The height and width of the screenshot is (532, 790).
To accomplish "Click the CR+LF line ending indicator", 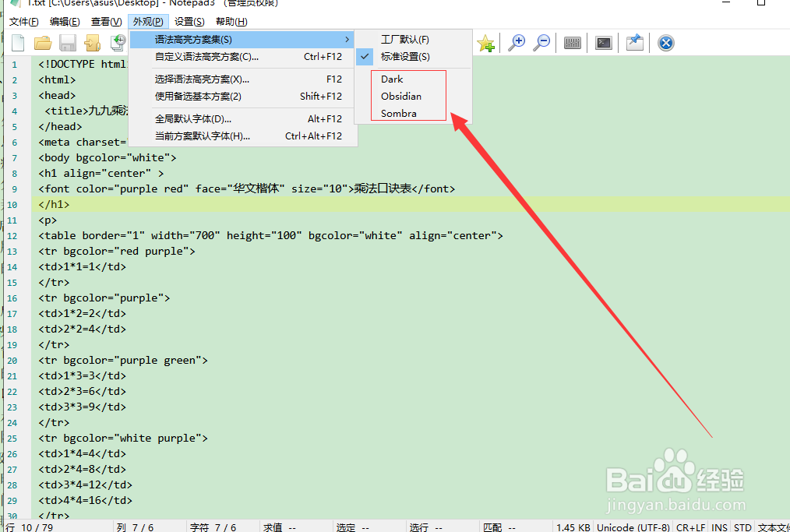I will (x=690, y=527).
